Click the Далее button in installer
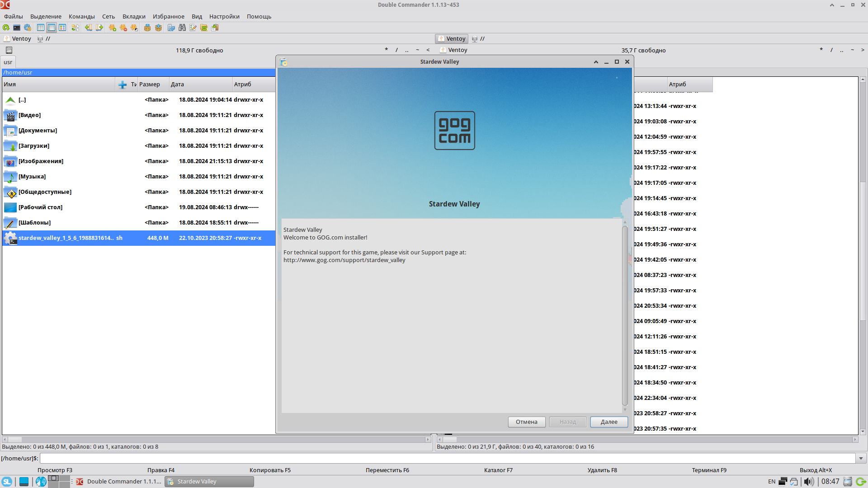 (609, 422)
